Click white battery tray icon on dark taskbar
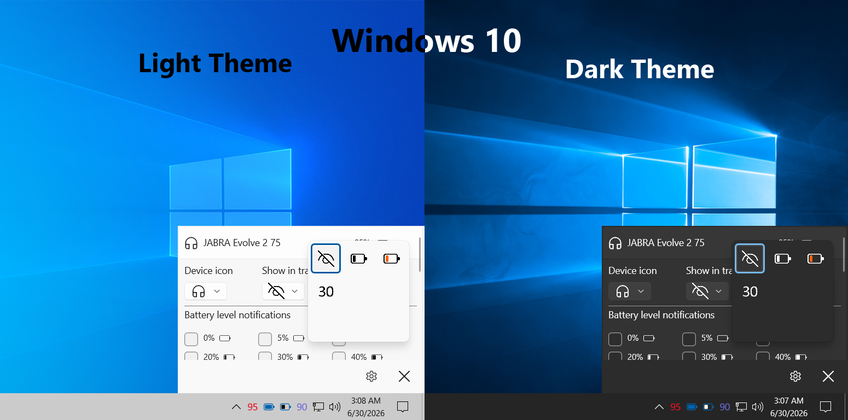 point(708,407)
